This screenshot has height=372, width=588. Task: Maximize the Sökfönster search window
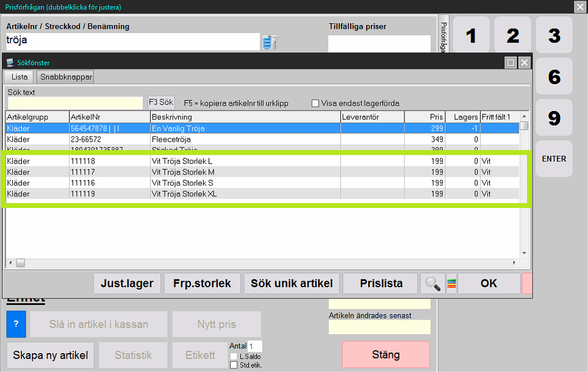(511, 62)
